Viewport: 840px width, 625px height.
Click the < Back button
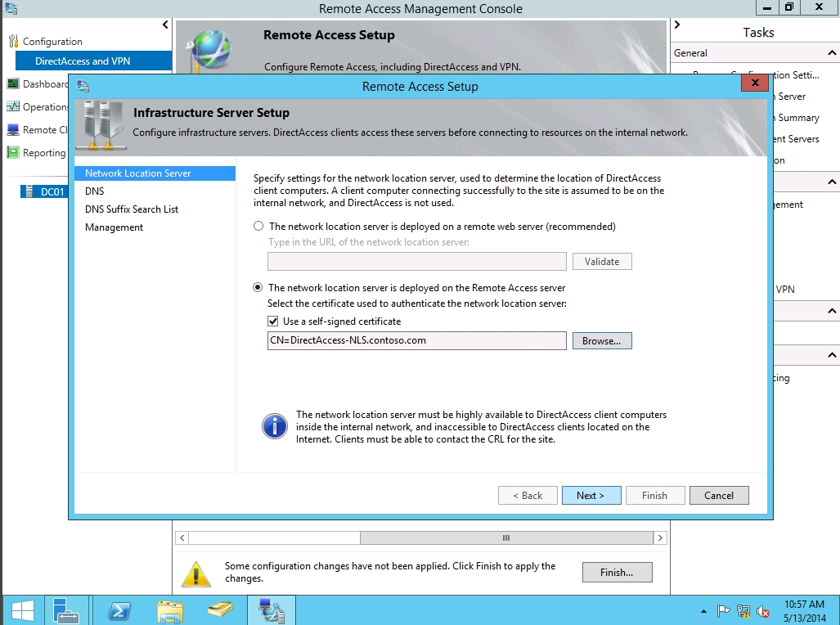pyautogui.click(x=528, y=495)
